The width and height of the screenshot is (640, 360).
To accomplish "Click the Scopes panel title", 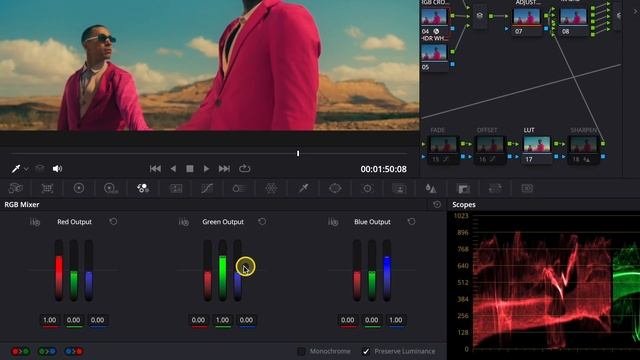I will tap(464, 204).
